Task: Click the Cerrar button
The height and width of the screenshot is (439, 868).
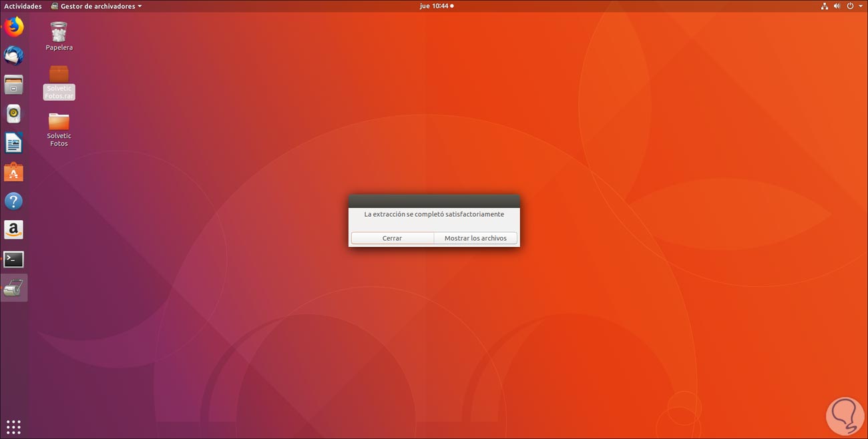Action: point(393,238)
